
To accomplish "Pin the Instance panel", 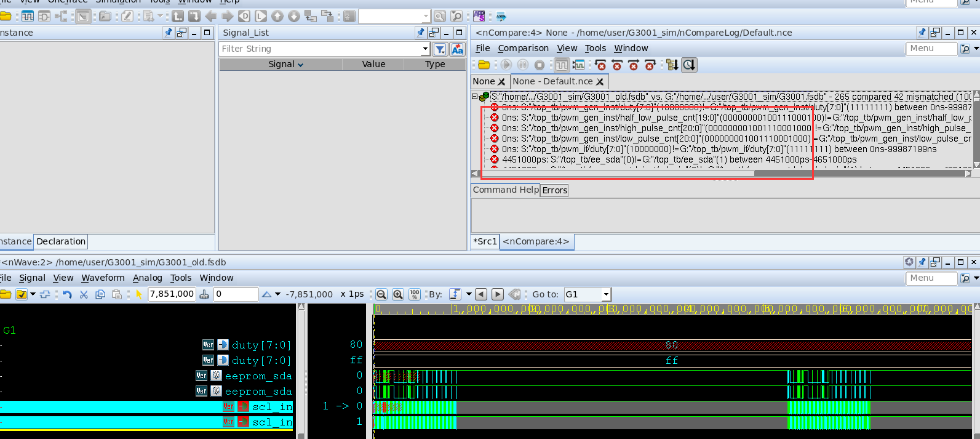I will [169, 33].
